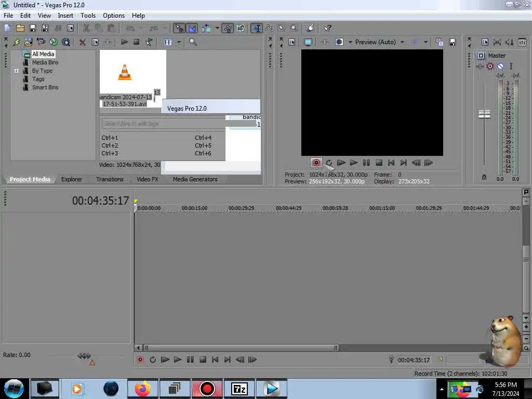The height and width of the screenshot is (399, 532).
Task: Open the Mixing Console from the Master Bus
Action: 522,42
